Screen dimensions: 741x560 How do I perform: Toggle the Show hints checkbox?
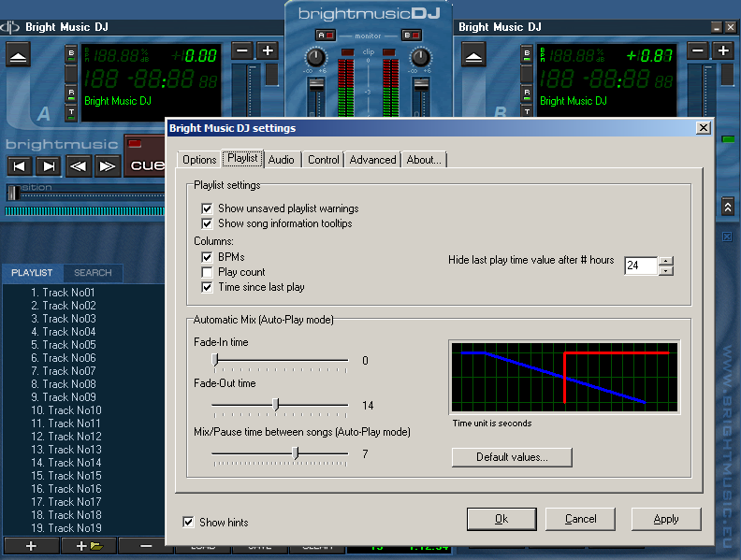188,522
